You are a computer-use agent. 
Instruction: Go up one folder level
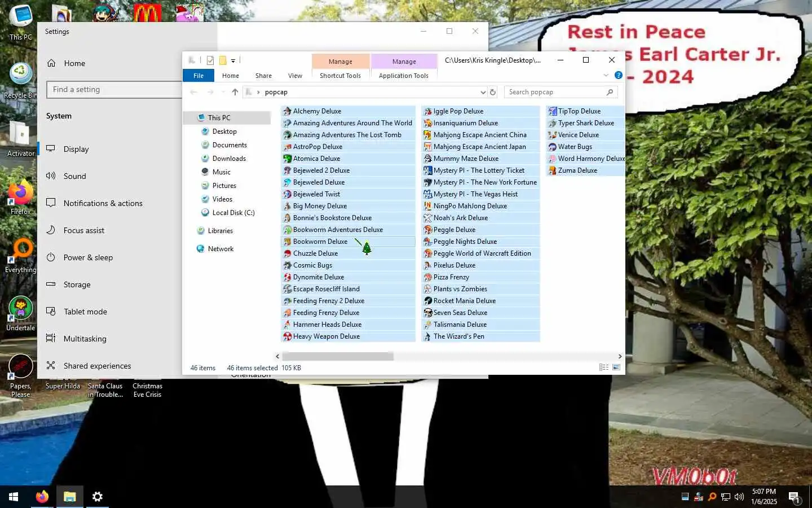(235, 92)
